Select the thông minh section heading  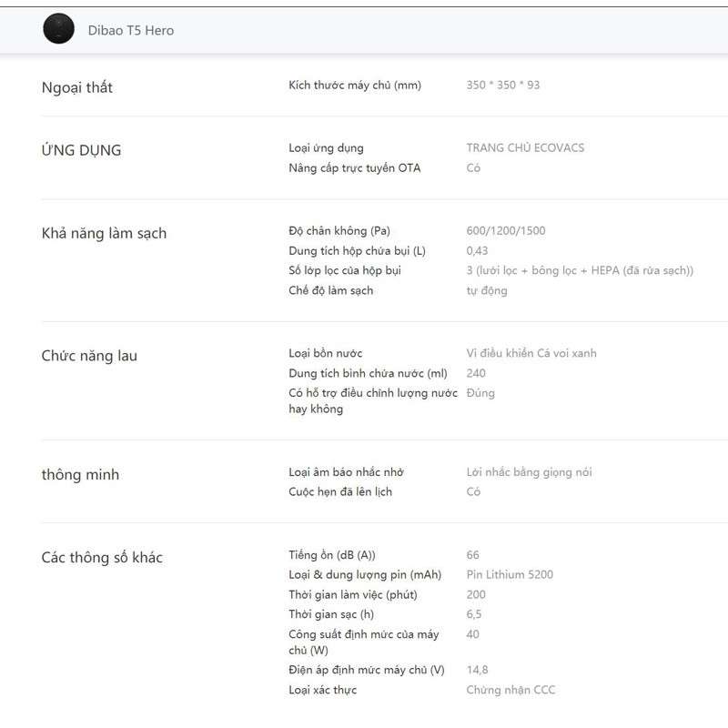80,475
